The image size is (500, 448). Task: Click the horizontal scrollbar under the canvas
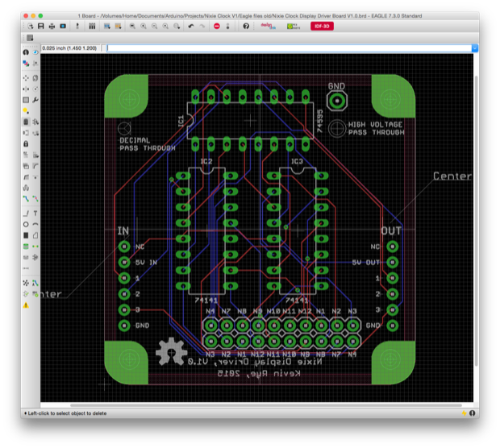coord(266,405)
